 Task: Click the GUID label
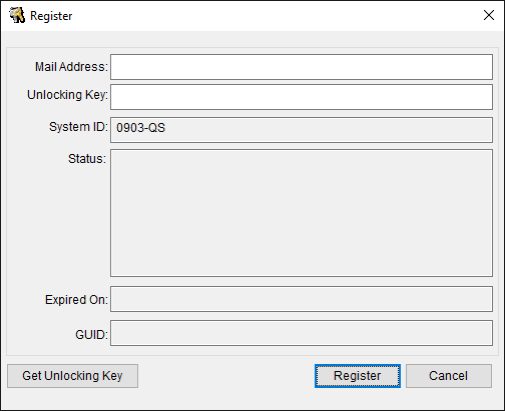click(x=91, y=334)
